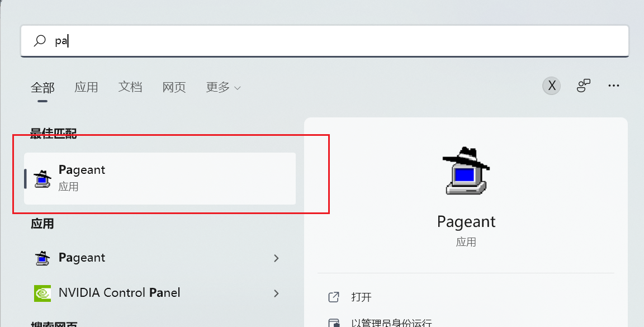The height and width of the screenshot is (327, 644).
Task: Click the search magnifier icon
Action: click(x=39, y=40)
